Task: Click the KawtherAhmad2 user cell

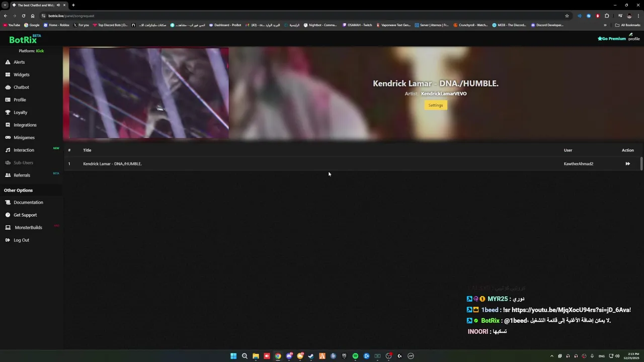Action: (x=579, y=163)
